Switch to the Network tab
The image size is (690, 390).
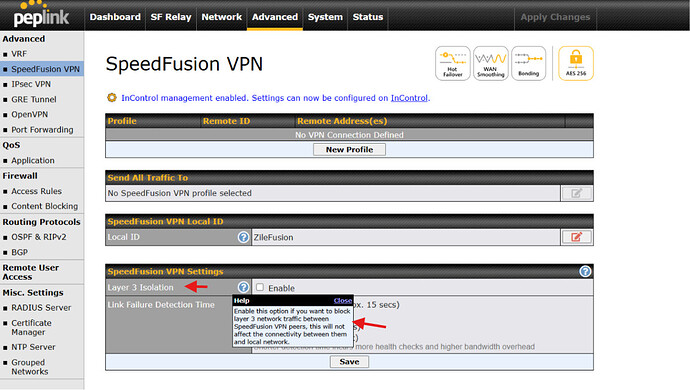click(x=221, y=17)
